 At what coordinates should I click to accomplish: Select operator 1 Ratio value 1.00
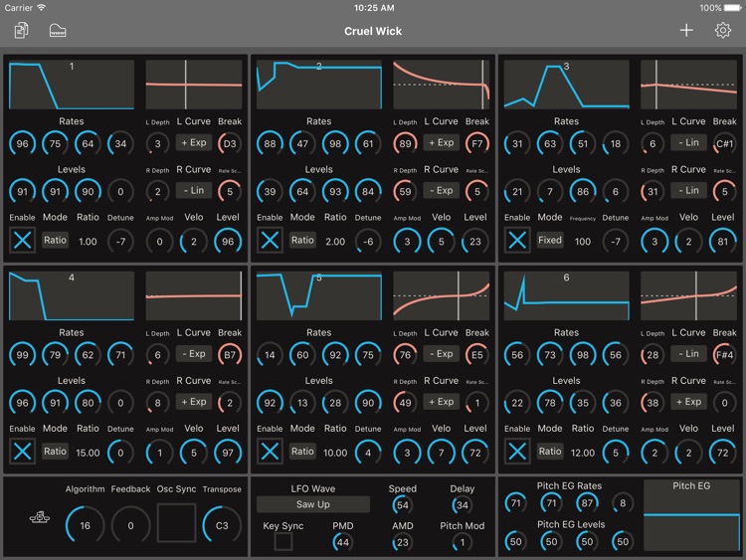coord(88,242)
